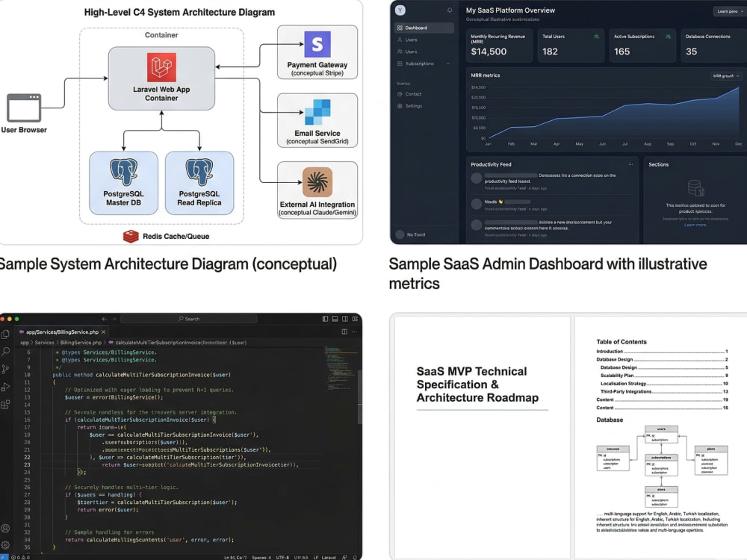Go forward using editor title bar arrow
Viewport: 747px width, 560px height.
[x=114, y=319]
